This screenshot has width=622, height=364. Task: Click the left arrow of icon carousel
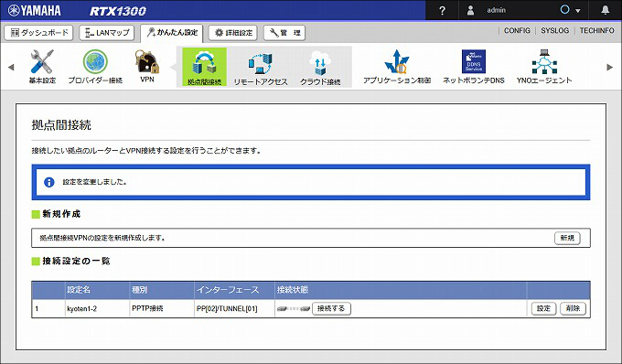(x=11, y=67)
